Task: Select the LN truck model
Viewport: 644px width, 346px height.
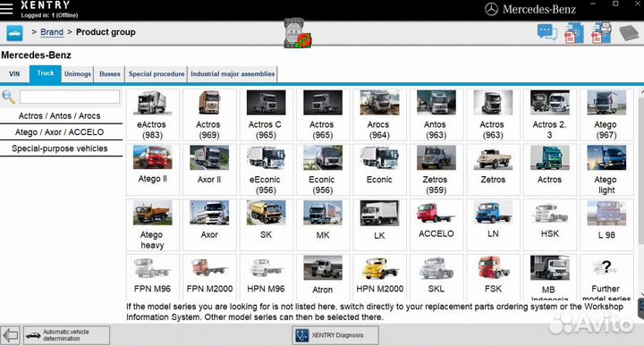Action: coord(493,225)
